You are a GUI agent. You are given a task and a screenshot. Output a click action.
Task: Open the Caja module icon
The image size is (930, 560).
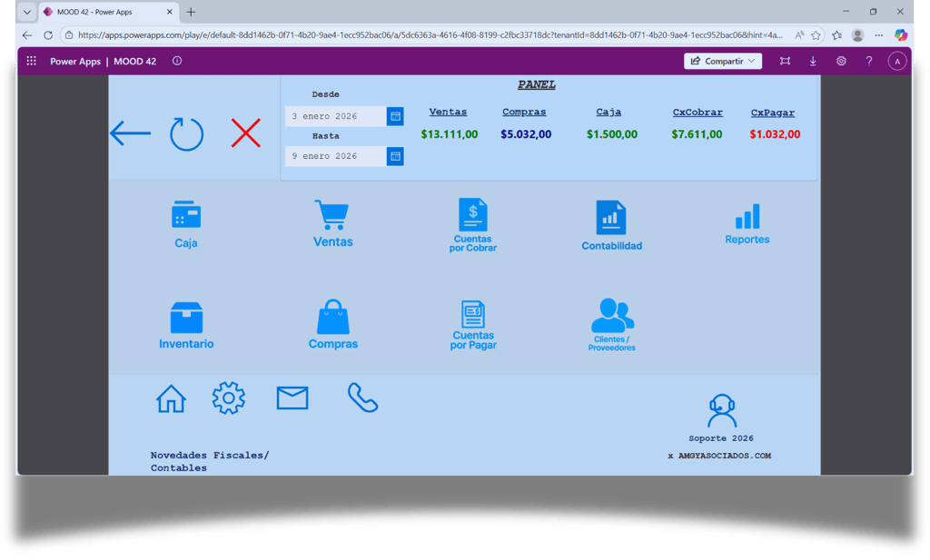[x=185, y=224]
